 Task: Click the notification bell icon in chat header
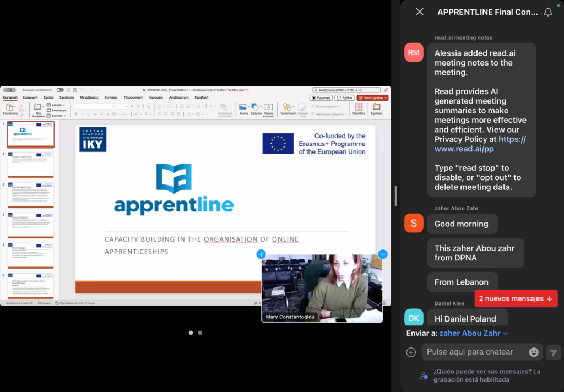548,12
